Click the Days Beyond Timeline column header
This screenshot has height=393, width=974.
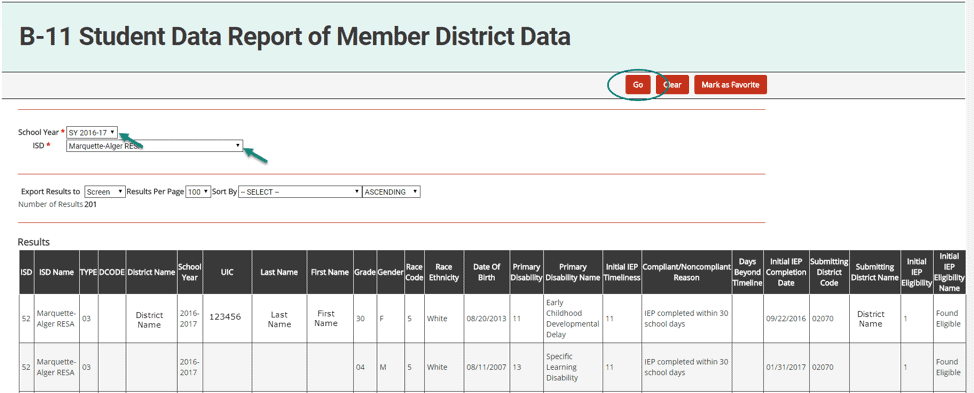click(x=747, y=272)
